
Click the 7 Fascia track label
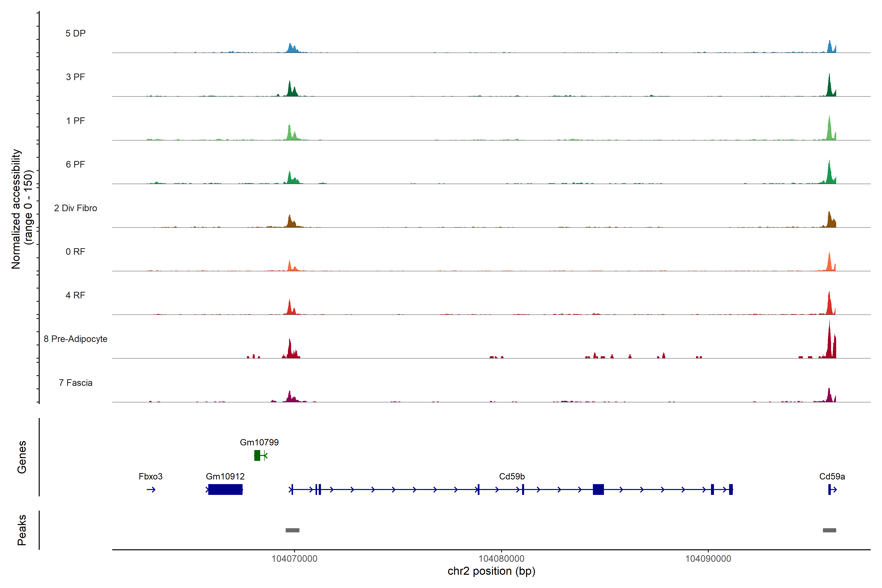pyautogui.click(x=75, y=383)
